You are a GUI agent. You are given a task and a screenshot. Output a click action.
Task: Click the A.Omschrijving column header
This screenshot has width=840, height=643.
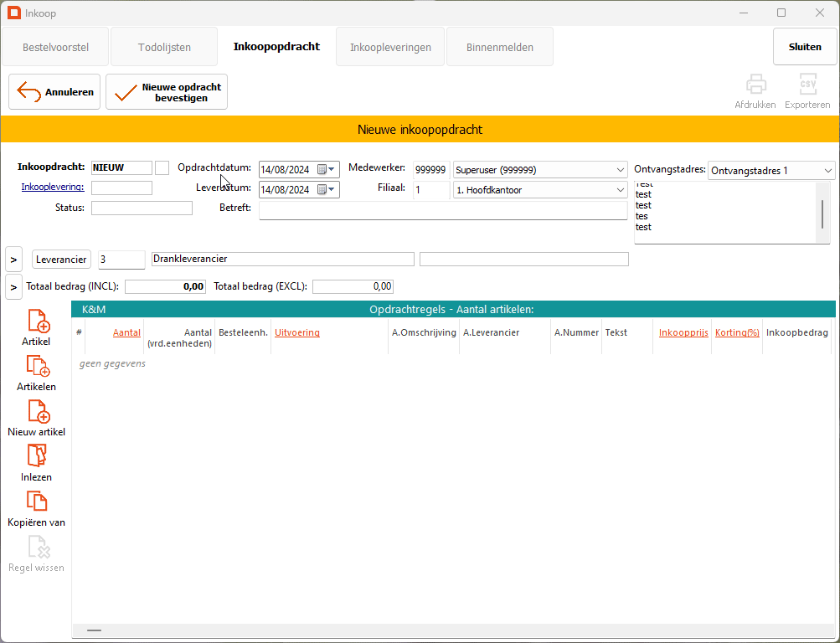pyautogui.click(x=424, y=332)
